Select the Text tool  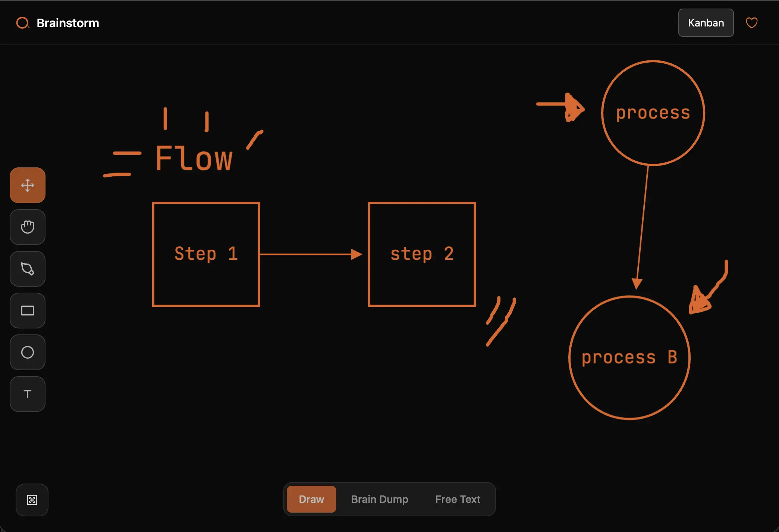point(27,394)
